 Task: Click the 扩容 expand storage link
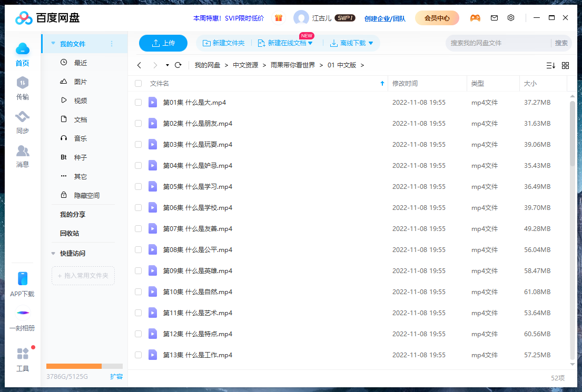[116, 376]
